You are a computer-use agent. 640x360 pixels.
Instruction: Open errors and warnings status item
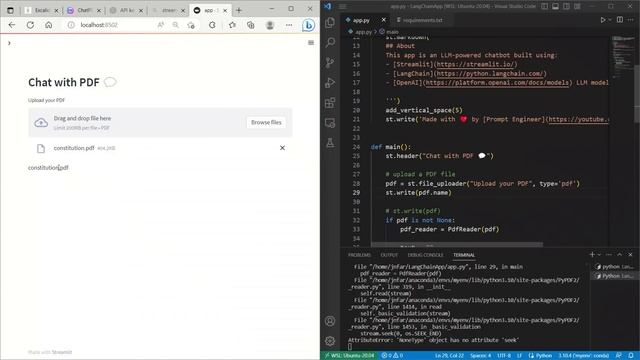392,356
